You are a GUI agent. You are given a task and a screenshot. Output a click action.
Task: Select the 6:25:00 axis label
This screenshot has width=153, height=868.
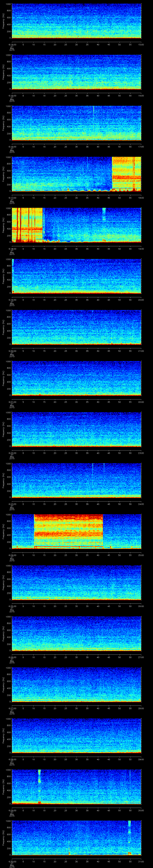coord(12,606)
